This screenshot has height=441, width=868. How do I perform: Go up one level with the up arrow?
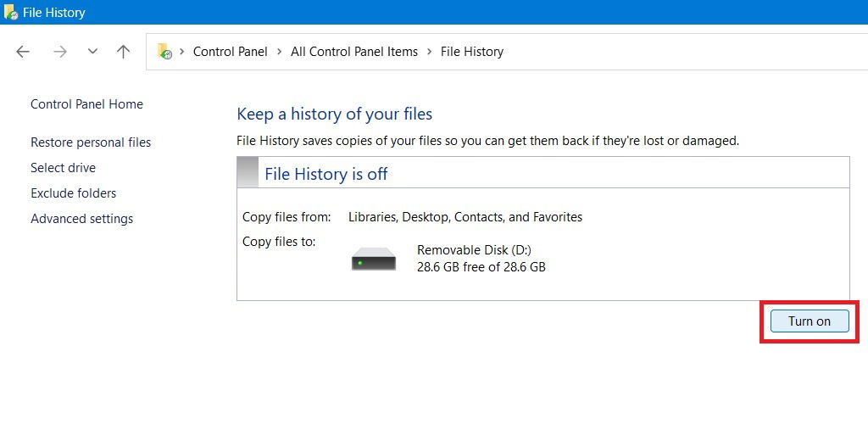click(x=123, y=52)
